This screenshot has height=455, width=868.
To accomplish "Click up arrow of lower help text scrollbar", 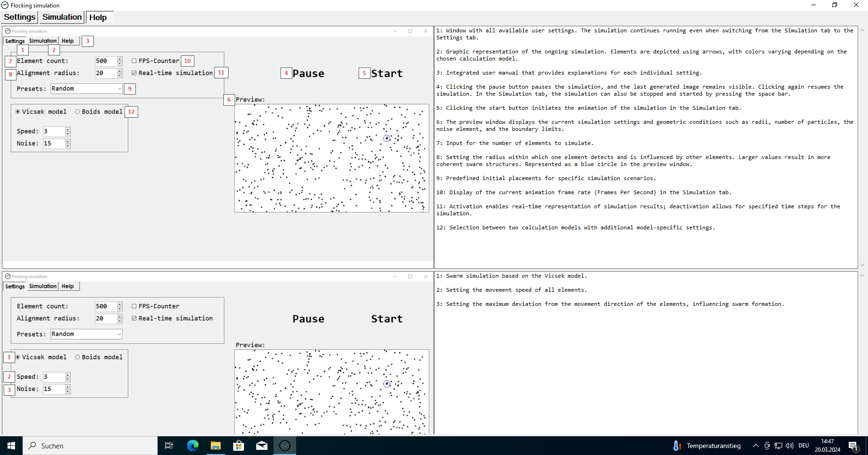I will (x=862, y=275).
